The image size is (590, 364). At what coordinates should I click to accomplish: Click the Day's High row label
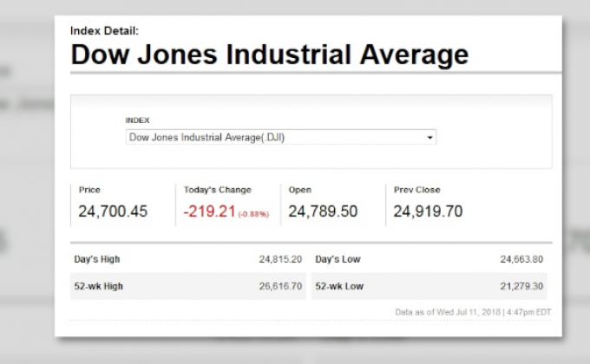tap(96, 259)
